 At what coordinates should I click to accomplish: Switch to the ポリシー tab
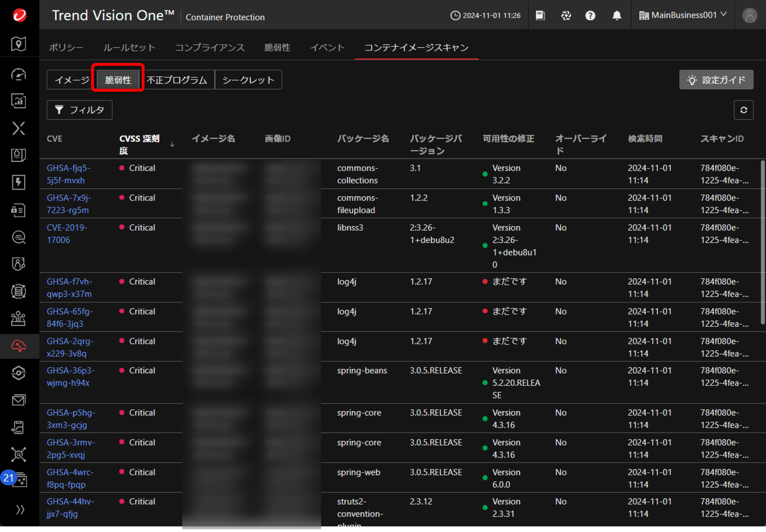pos(66,47)
